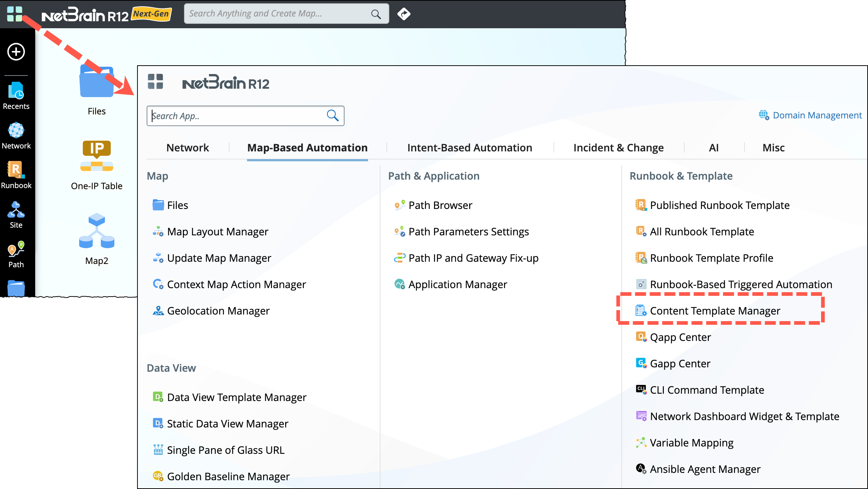Click the Search App magnifier icon
Viewport: 868px width, 489px height.
(332, 116)
